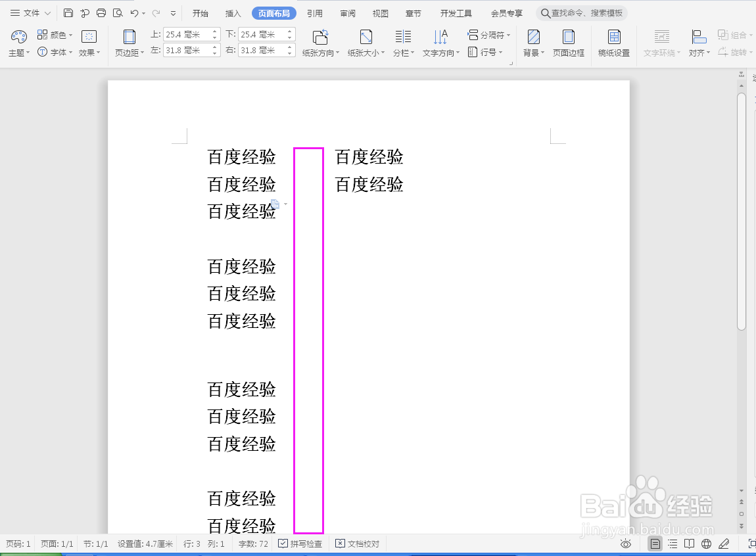Viewport: 756px width, 556px height.
Task: Click the 页面边框 page border button
Action: [x=569, y=43]
